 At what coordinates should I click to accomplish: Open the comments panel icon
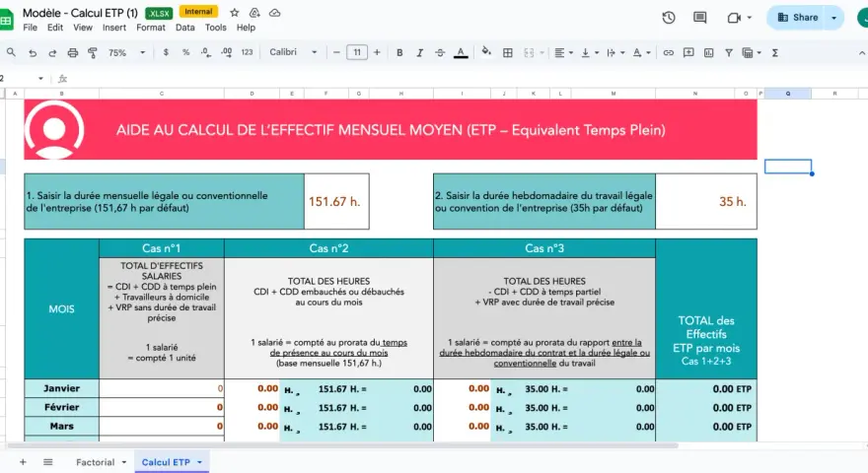point(699,17)
